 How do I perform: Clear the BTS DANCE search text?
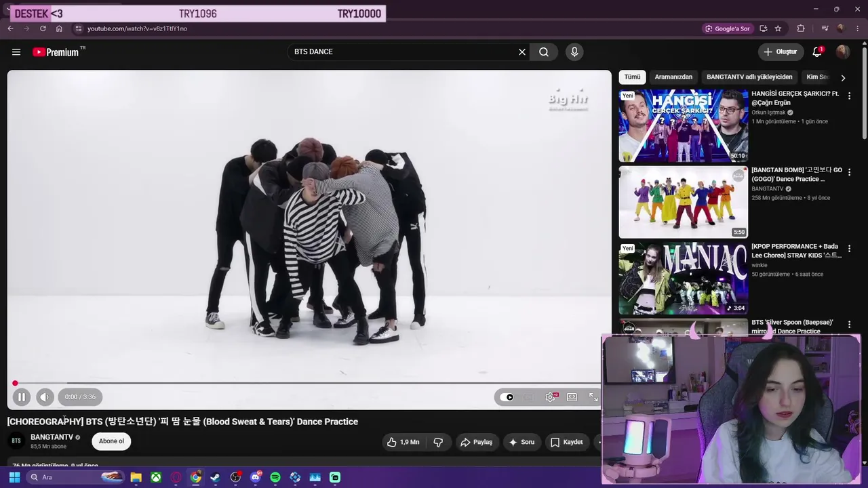pos(522,52)
